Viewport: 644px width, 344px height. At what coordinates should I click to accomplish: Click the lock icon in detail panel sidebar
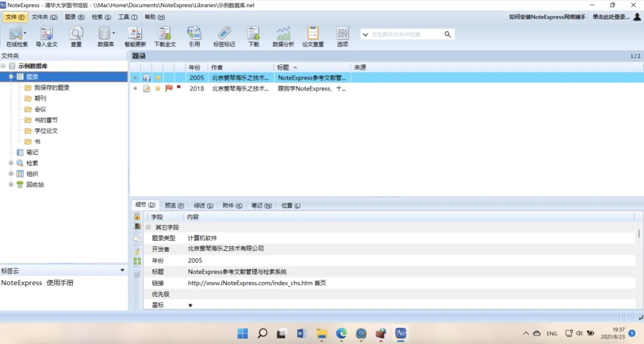(x=137, y=217)
